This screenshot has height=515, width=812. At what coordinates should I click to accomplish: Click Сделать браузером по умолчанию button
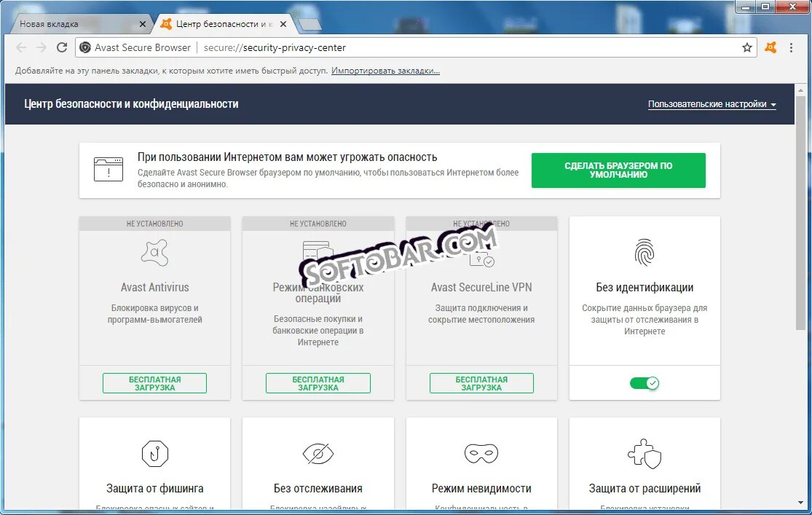(618, 170)
